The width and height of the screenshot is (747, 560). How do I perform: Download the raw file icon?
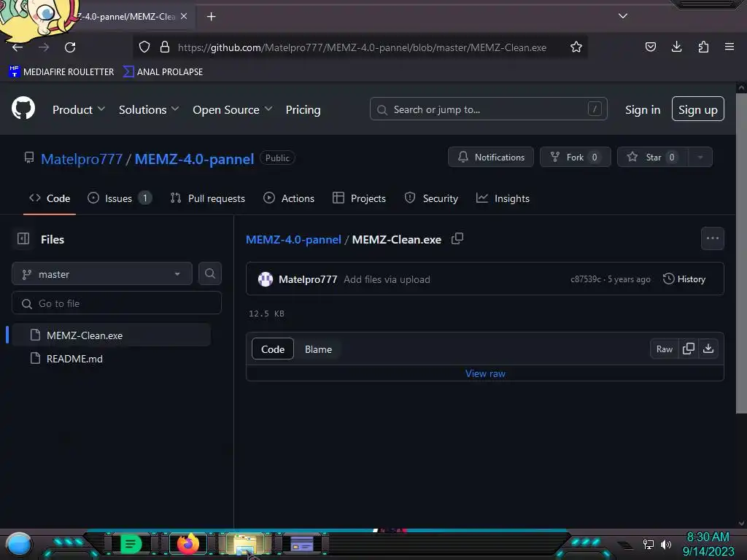708,349
